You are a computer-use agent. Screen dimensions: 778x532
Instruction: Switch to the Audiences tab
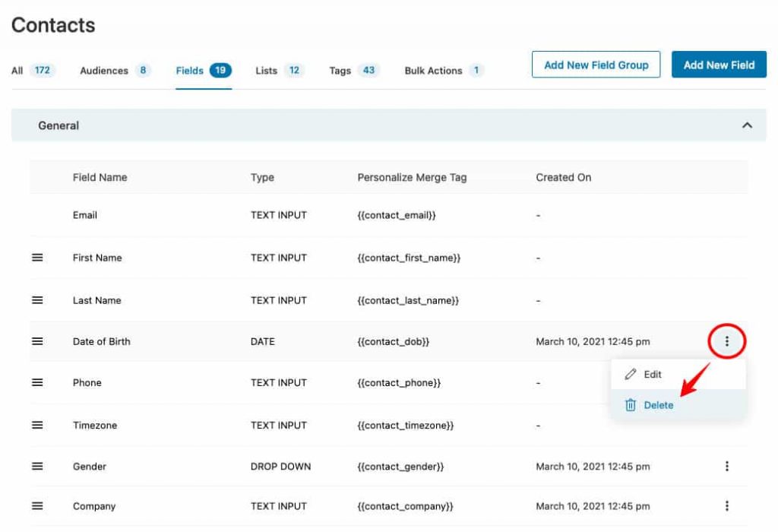115,71
